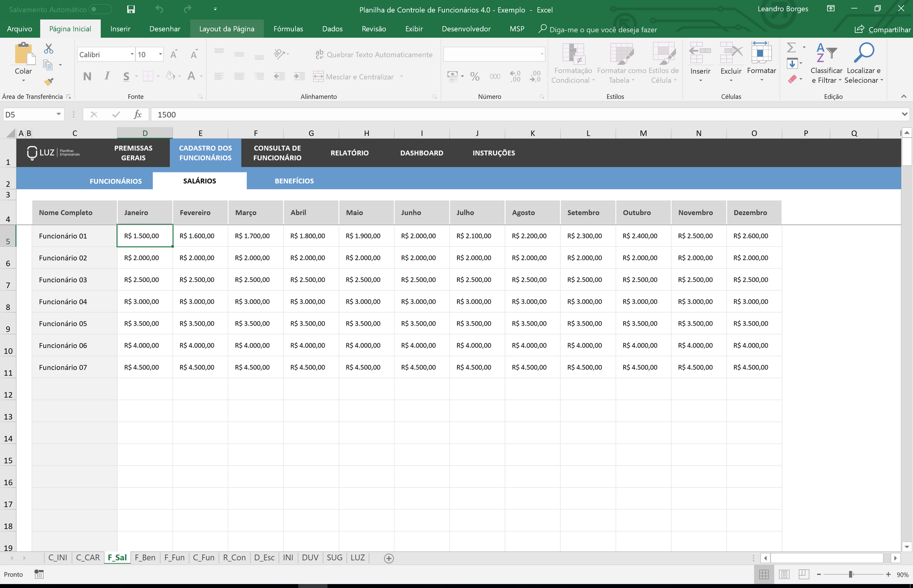This screenshot has width=913, height=588.
Task: Click the insert function fx icon
Action: click(x=138, y=114)
